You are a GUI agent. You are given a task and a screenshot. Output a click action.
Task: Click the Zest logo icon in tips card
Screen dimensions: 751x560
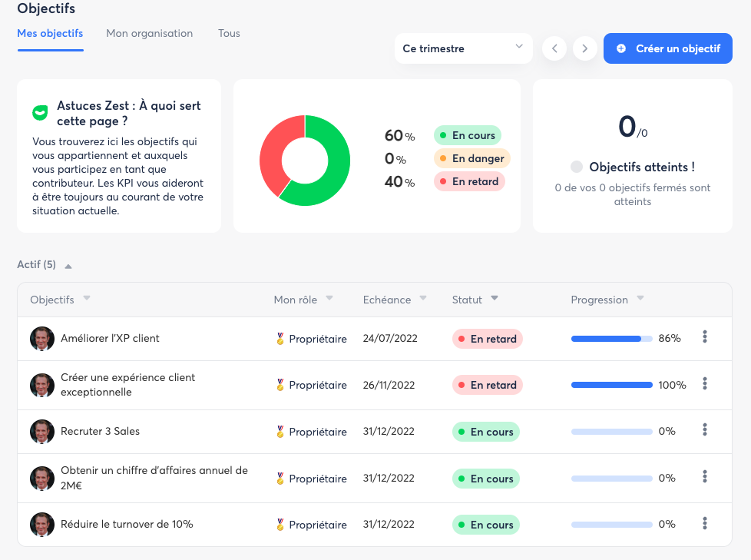coord(40,113)
